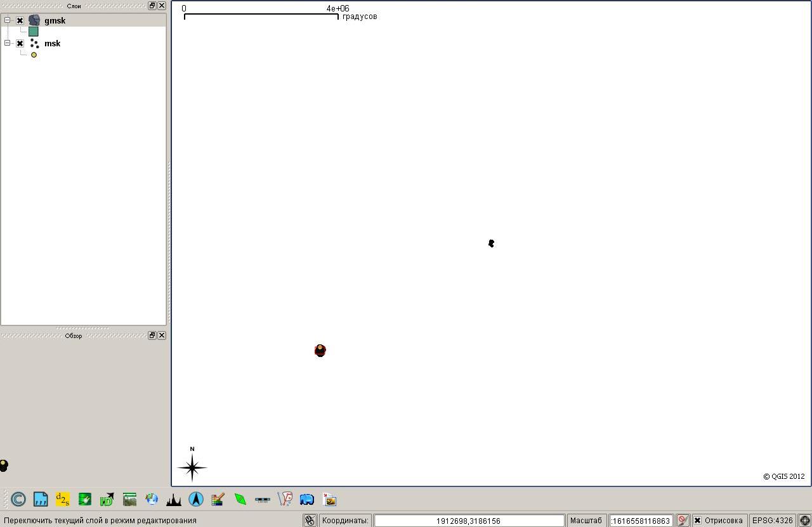Toggle the Отрисовка render checkbox
Screen dimensions: 812x527
click(697, 521)
